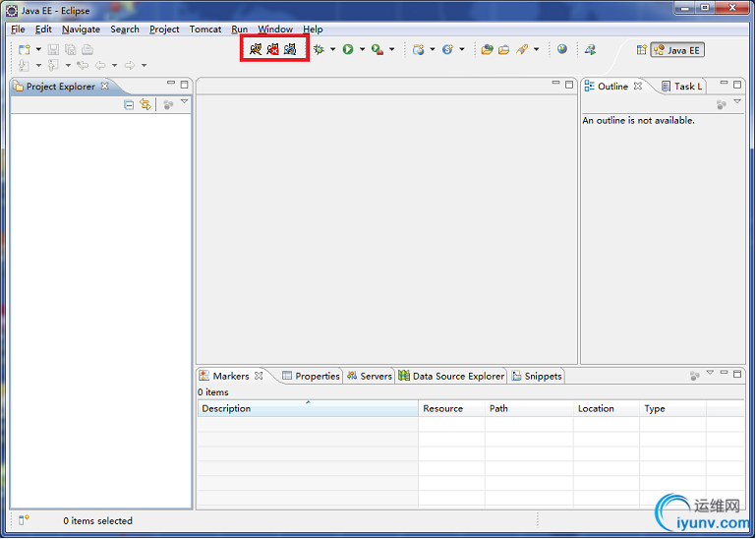756x539 pixels.
Task: Close the Project Explorer tab
Action: [x=104, y=86]
